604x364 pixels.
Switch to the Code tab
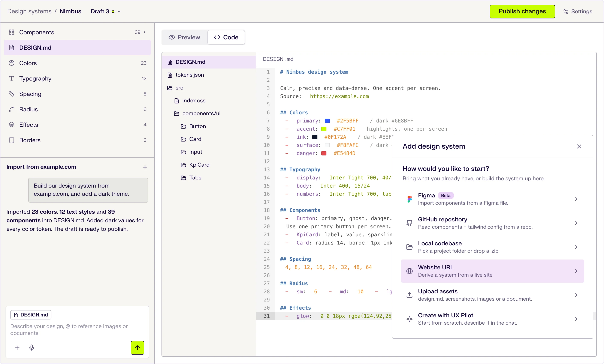tap(226, 37)
